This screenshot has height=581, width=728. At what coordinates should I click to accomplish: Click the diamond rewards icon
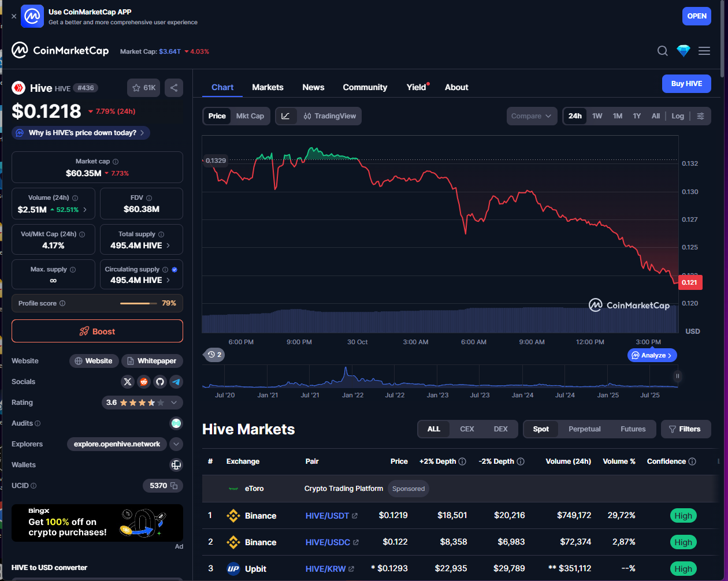point(684,51)
